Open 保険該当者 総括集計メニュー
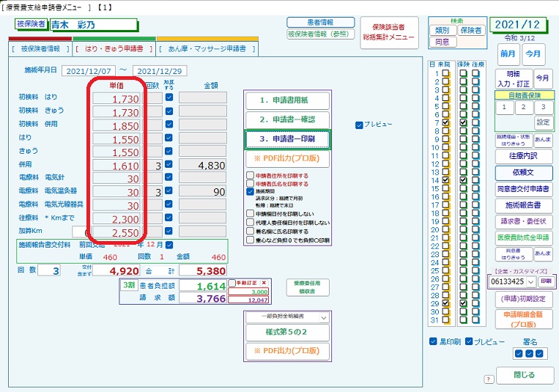Screen dimensions: 559x392 (389, 32)
